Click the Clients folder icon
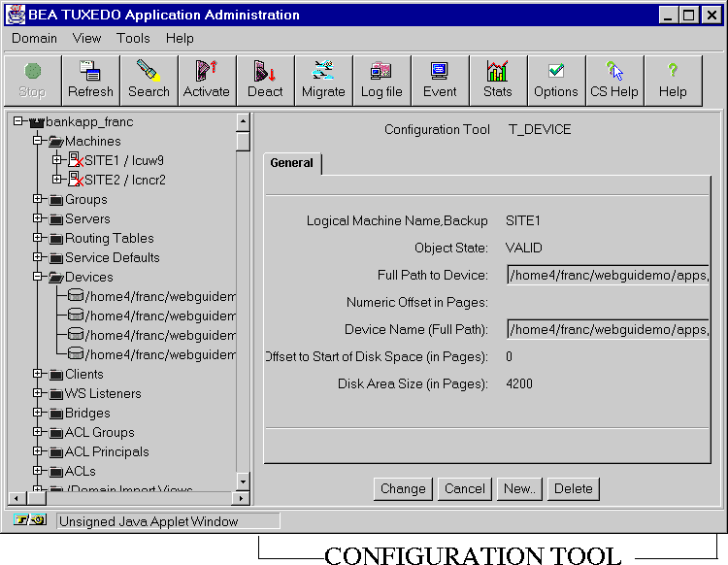Screen dimensions: 728x565 click(x=56, y=374)
